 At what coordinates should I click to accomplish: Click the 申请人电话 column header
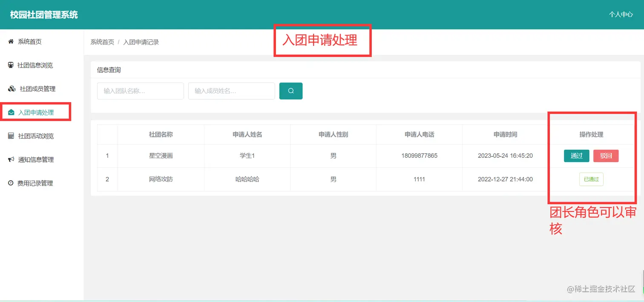(x=420, y=134)
